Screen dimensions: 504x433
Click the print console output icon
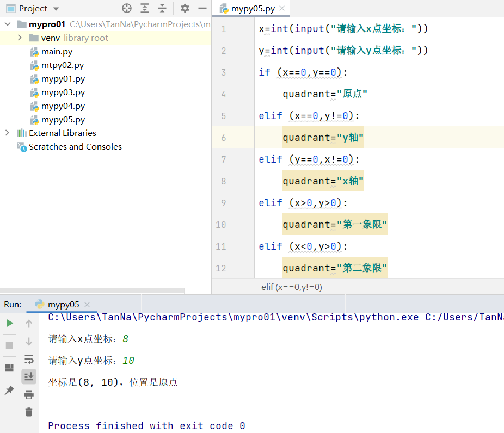click(x=29, y=394)
